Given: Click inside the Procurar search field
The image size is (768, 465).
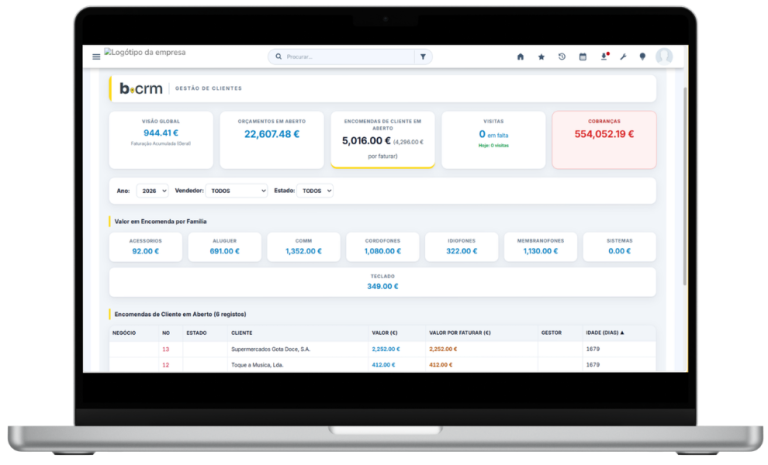Looking at the screenshot, I should [349, 57].
